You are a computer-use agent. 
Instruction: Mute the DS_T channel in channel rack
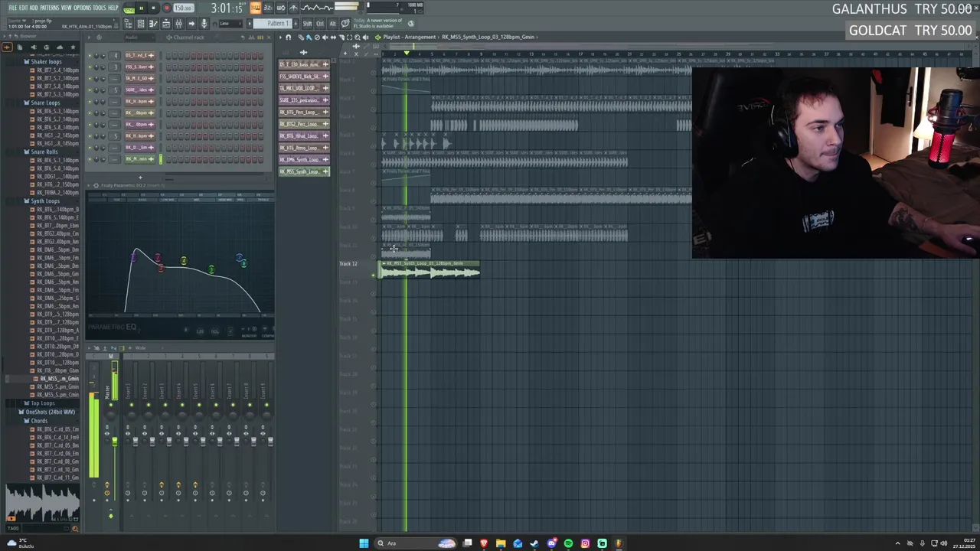pyautogui.click(x=90, y=55)
